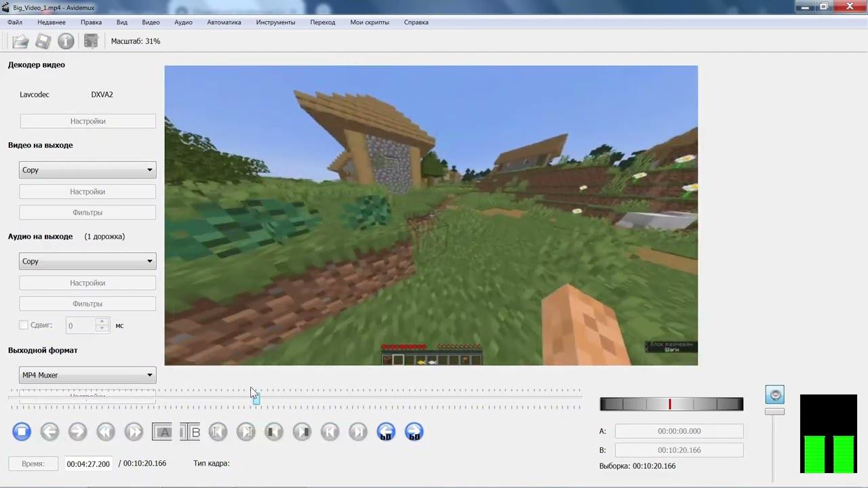Jump back 60 seconds
This screenshot has height=488, width=868.
pyautogui.click(x=386, y=432)
